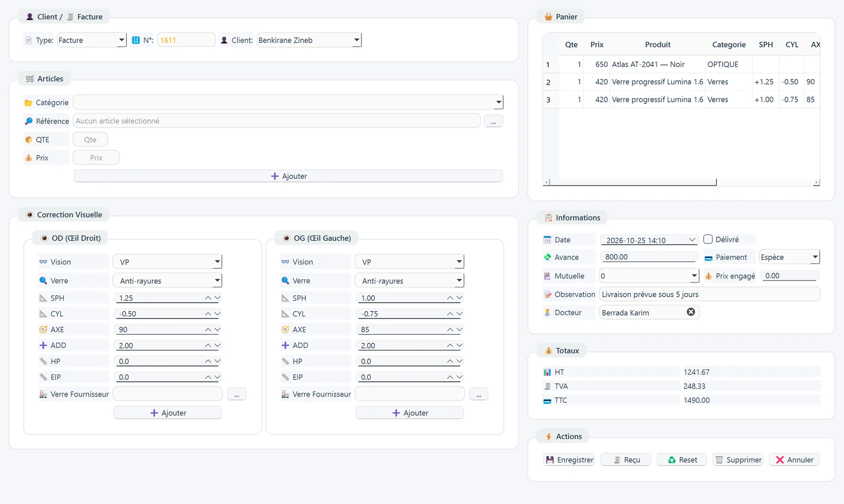Decrease the OG CYL value
This screenshot has height=504, width=844.
(x=459, y=314)
